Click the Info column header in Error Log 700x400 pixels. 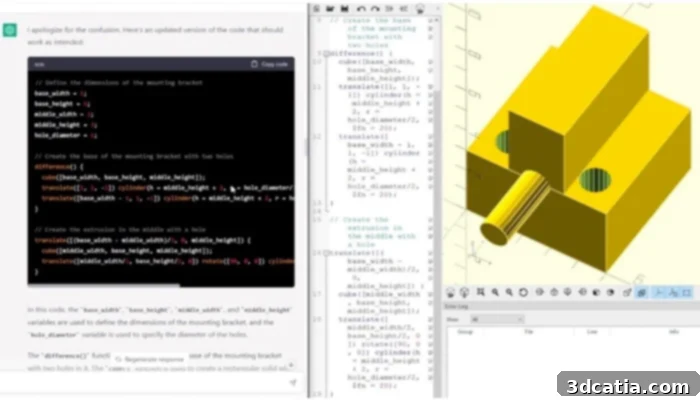(x=674, y=332)
